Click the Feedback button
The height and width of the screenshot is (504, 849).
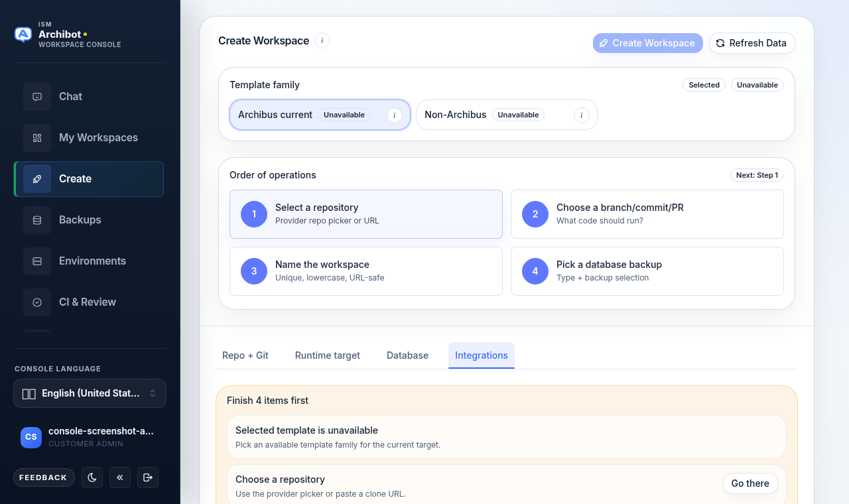point(43,477)
